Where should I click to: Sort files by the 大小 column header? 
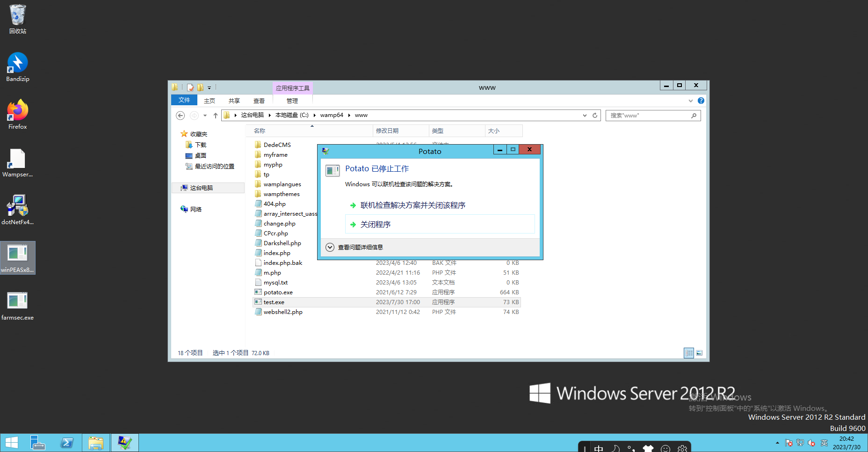504,131
